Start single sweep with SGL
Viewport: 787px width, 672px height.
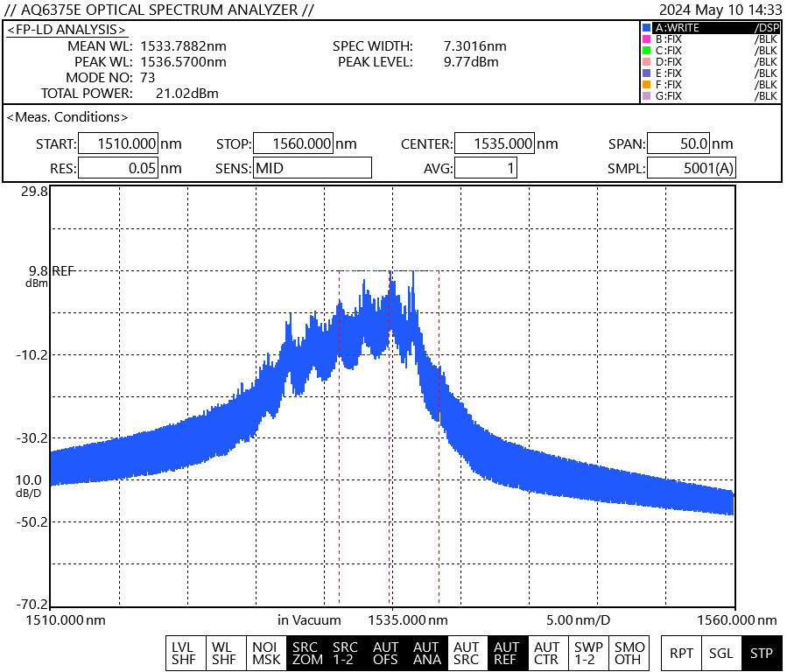click(721, 654)
